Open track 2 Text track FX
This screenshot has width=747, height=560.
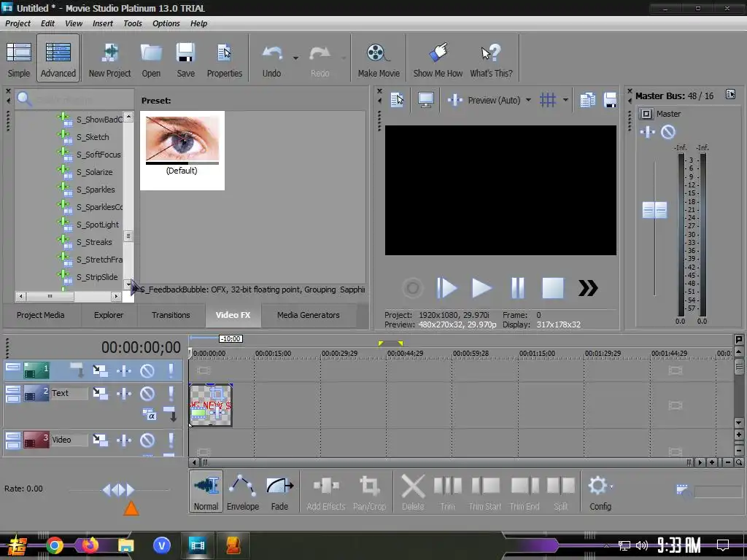click(x=124, y=393)
